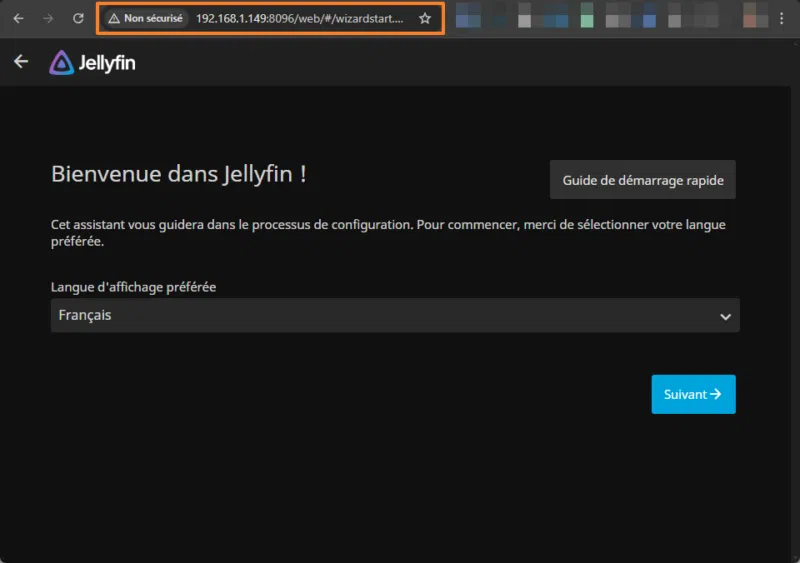Viewport: 800px width, 563px height.
Task: Click the Jellyfin header back arrow
Action: [x=21, y=62]
